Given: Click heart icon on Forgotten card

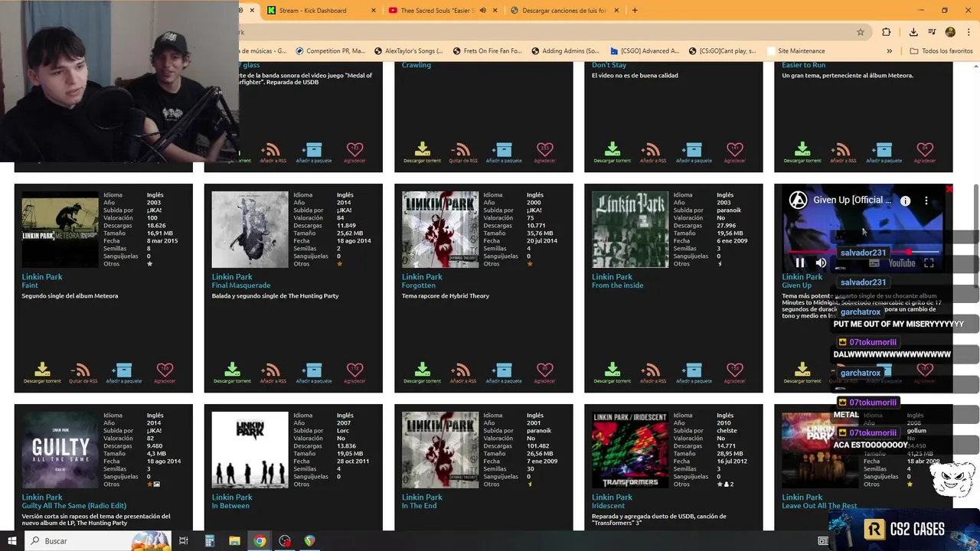Looking at the screenshot, I should click(544, 373).
